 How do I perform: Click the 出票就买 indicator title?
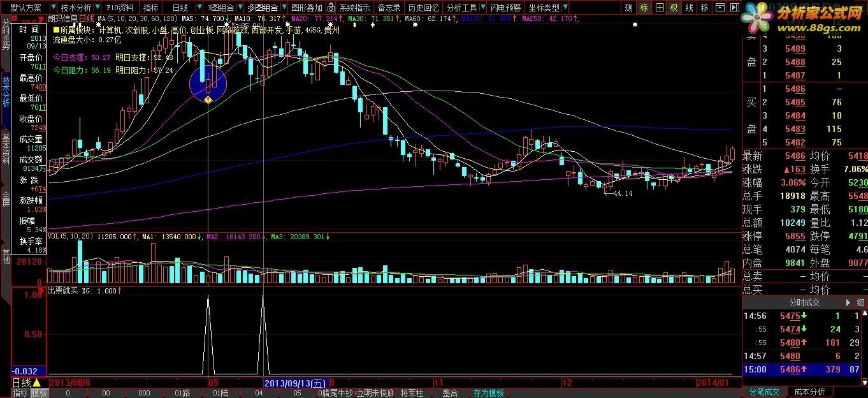pyautogui.click(x=64, y=290)
